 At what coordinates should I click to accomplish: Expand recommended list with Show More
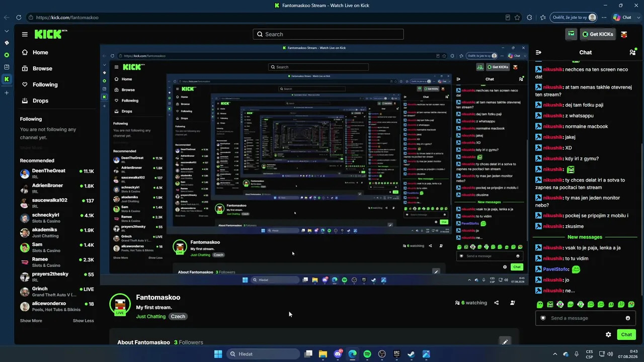click(x=31, y=321)
